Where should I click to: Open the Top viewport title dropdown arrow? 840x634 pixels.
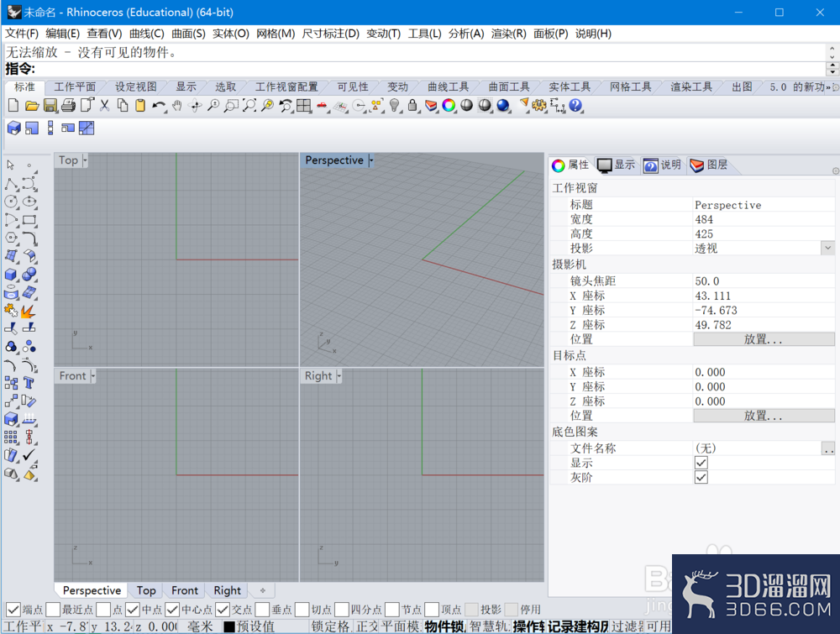(x=85, y=160)
